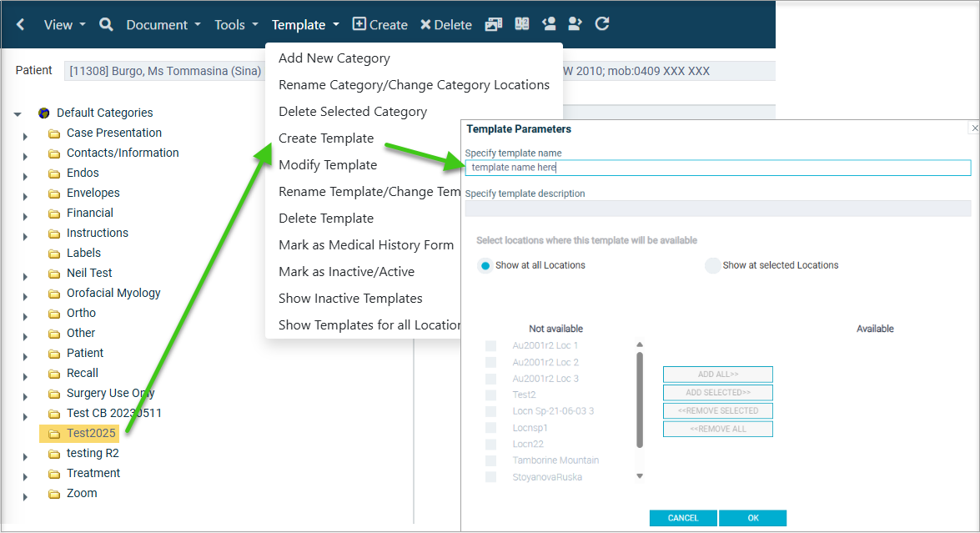Check the Au2001r2 Loc 2 checkbox
980x533 pixels.
pos(490,362)
